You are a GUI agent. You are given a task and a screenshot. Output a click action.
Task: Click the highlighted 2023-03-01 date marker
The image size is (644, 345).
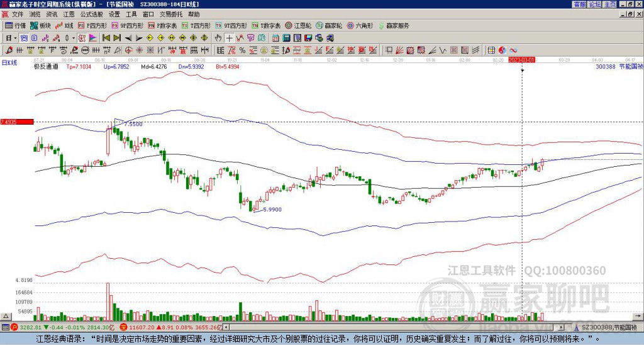pyautogui.click(x=521, y=60)
